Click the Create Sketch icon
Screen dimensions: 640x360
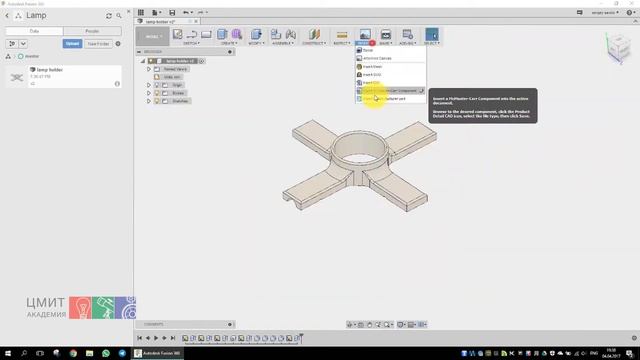pyautogui.click(x=178, y=34)
